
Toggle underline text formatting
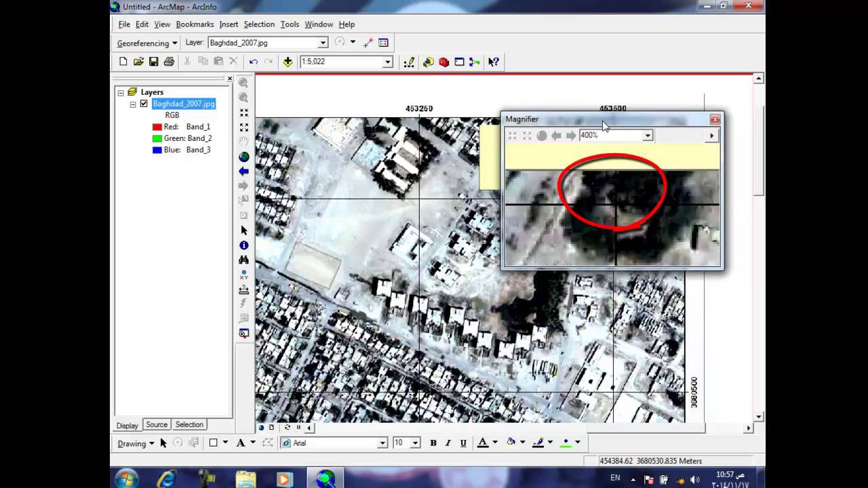pyautogui.click(x=463, y=443)
